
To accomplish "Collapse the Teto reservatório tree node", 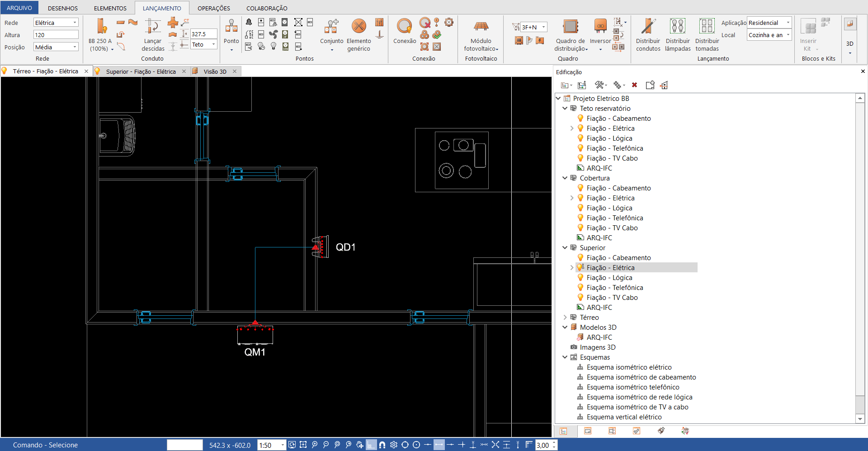I will pos(565,109).
